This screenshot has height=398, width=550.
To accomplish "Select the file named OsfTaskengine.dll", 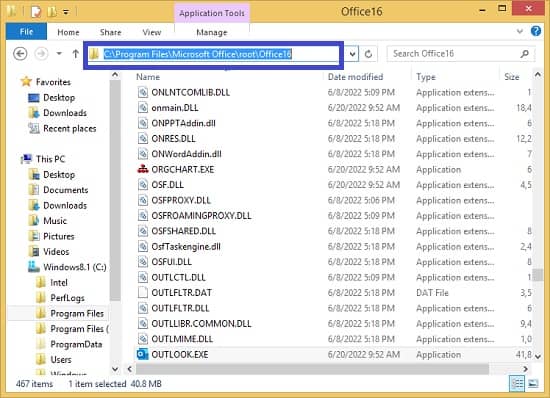I will click(186, 247).
